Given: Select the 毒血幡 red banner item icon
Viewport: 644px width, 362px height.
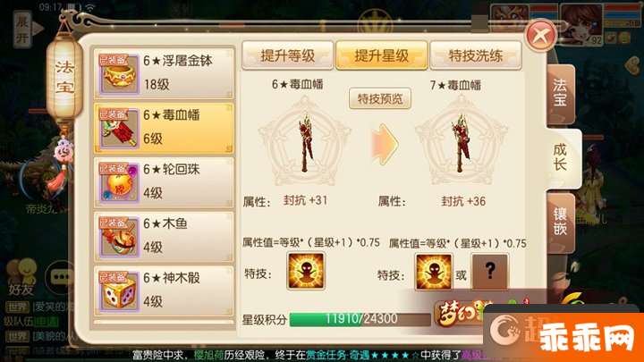Looking at the screenshot, I should click(x=118, y=128).
